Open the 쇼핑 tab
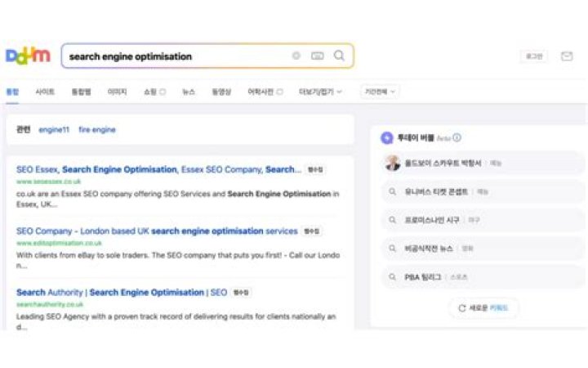Viewport: 588px width, 368px height. [154, 92]
